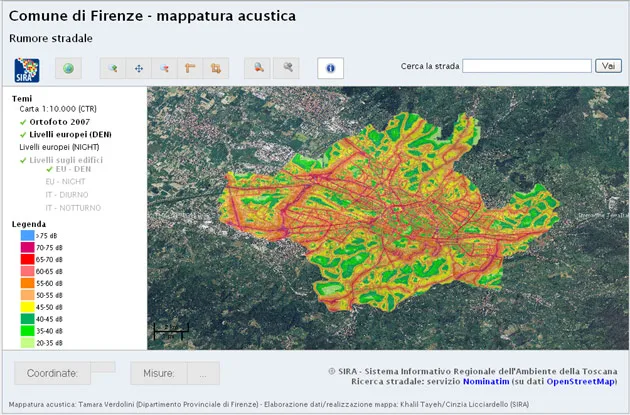The image size is (630, 415).
Task: Click the Comune di Firenze title text
Action: pos(152,16)
